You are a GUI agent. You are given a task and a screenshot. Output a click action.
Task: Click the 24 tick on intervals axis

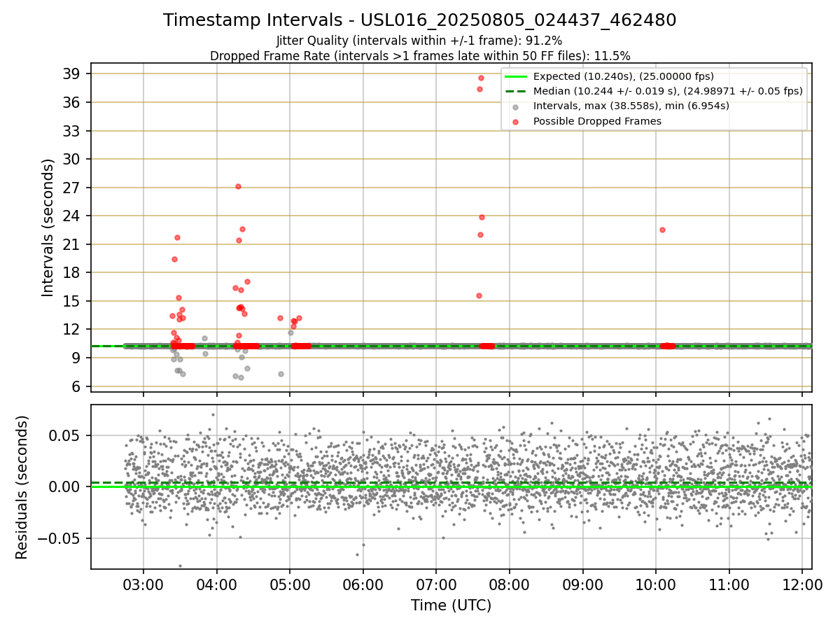pos(73,216)
